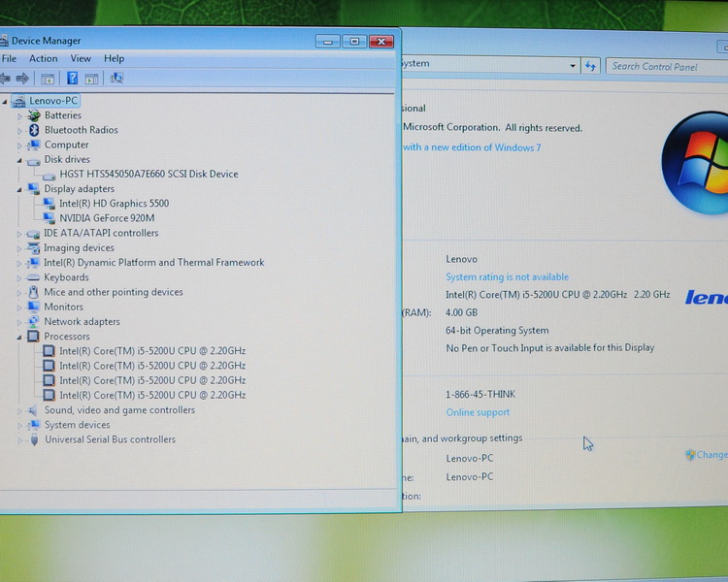Select the System devices label
728x582 pixels.
[77, 425]
